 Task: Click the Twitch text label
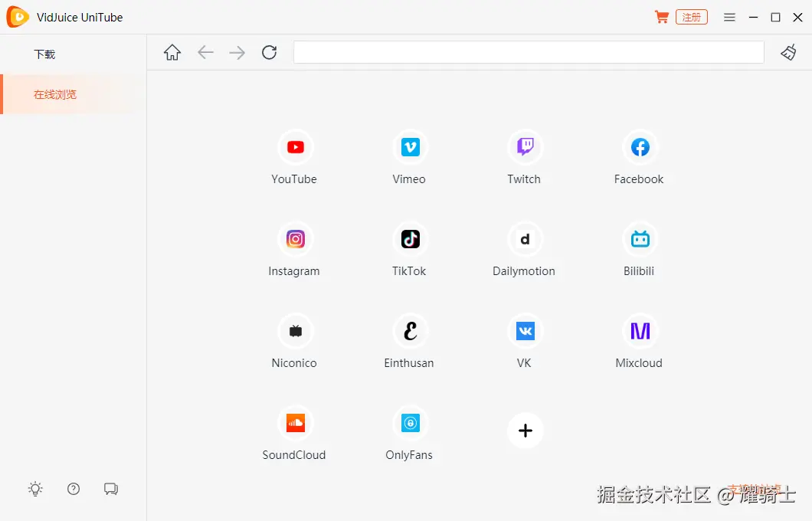coord(524,179)
